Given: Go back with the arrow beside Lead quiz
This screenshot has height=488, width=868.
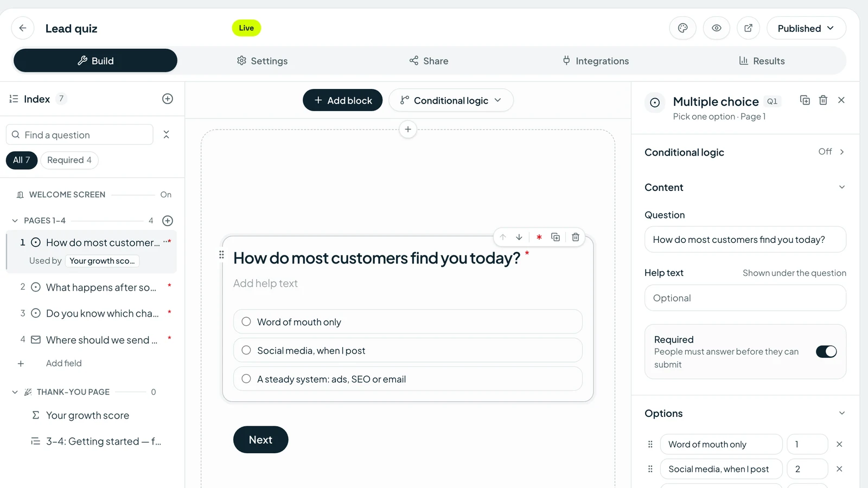Looking at the screenshot, I should click(x=23, y=28).
